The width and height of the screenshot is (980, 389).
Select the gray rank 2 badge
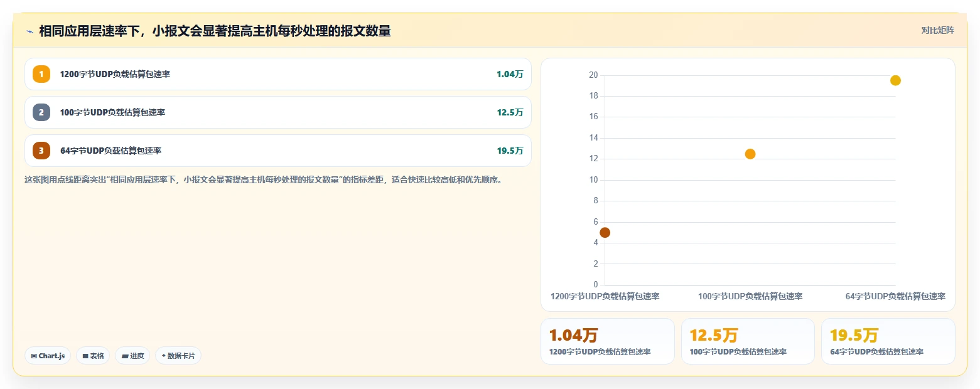[x=41, y=112]
